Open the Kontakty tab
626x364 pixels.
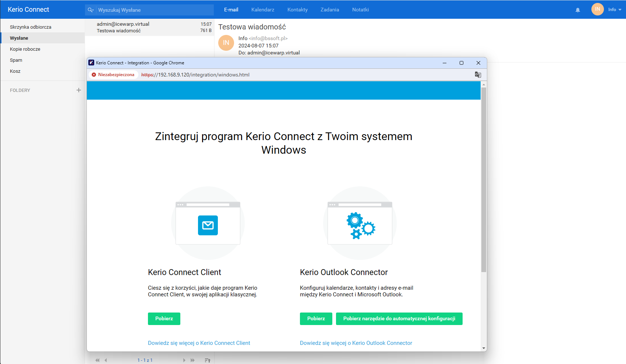click(x=297, y=10)
